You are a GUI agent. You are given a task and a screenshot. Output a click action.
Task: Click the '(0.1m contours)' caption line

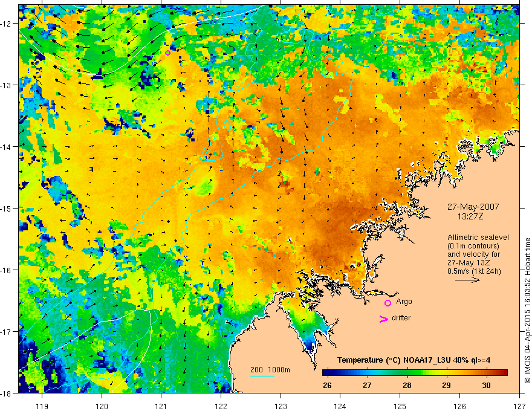(473, 246)
